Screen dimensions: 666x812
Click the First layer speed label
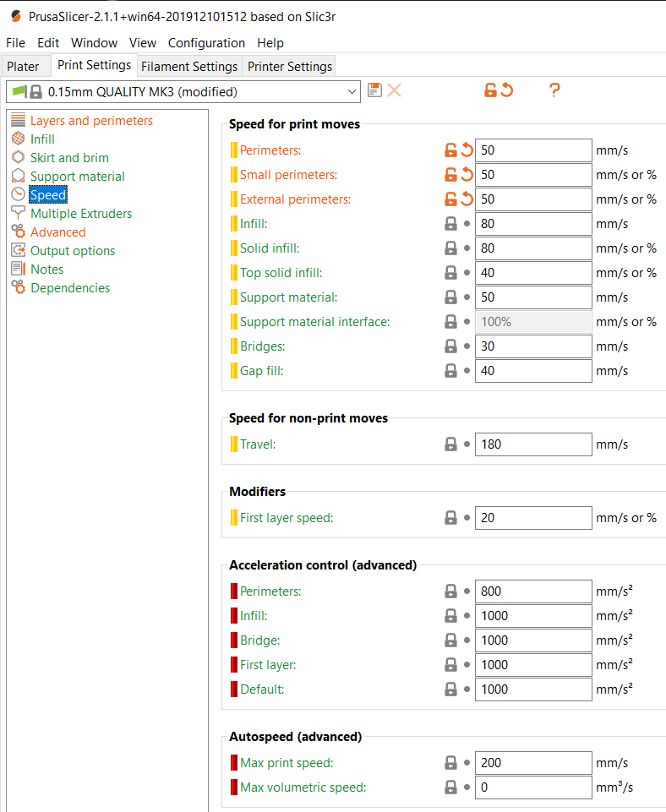pos(287,518)
